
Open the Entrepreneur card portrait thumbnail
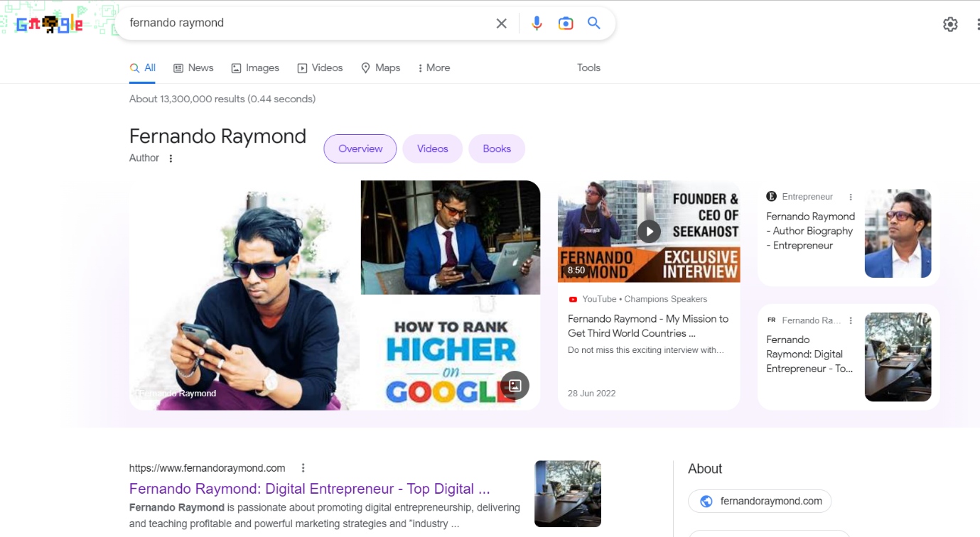(x=898, y=233)
